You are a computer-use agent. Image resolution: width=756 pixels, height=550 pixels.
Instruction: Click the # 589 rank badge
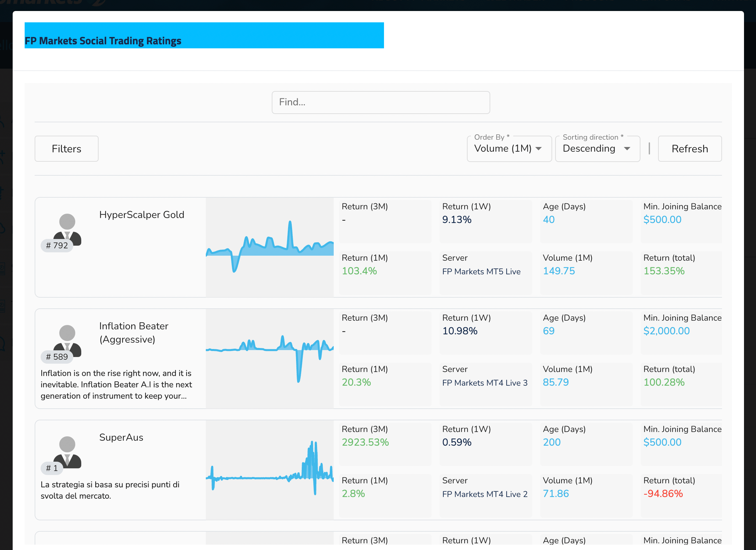[57, 357]
